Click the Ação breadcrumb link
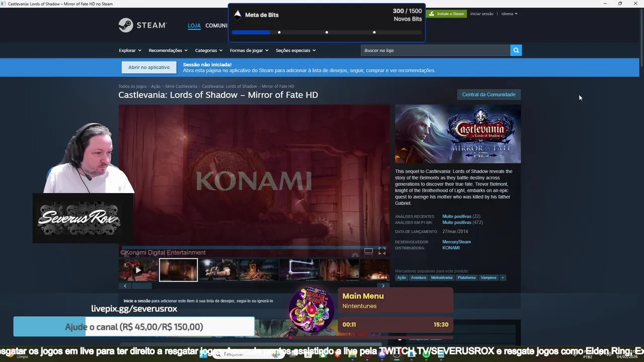Viewport: 644px width, 362px height. [x=155, y=86]
